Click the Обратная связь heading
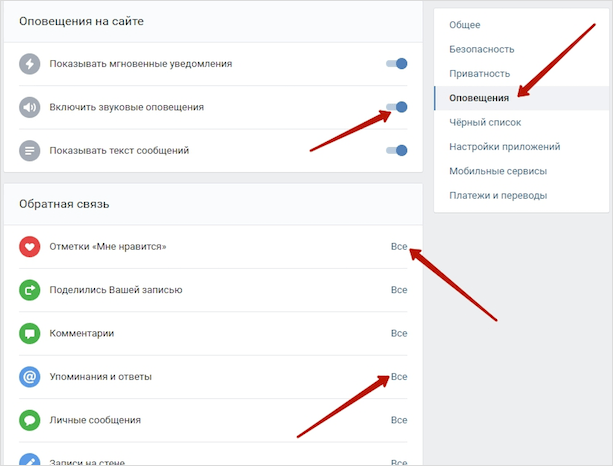This screenshot has height=466, width=613. point(64,204)
